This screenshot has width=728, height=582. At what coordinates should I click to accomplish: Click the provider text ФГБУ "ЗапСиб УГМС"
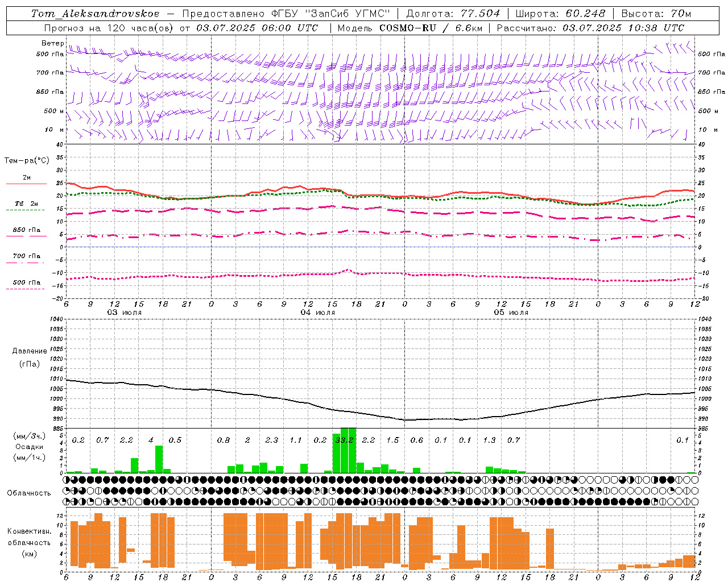point(330,14)
